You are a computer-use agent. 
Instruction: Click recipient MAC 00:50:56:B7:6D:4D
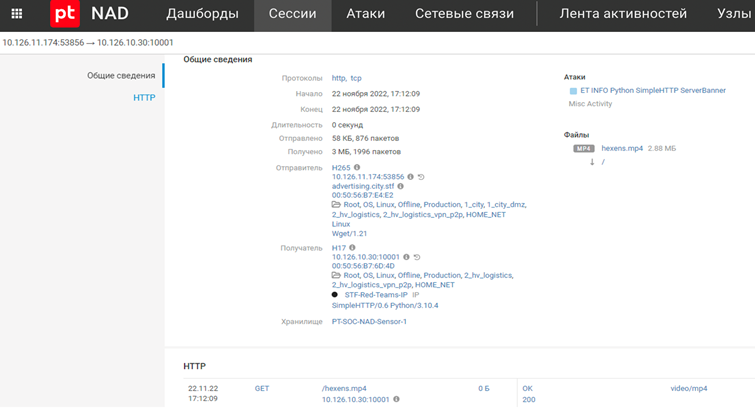tap(363, 266)
